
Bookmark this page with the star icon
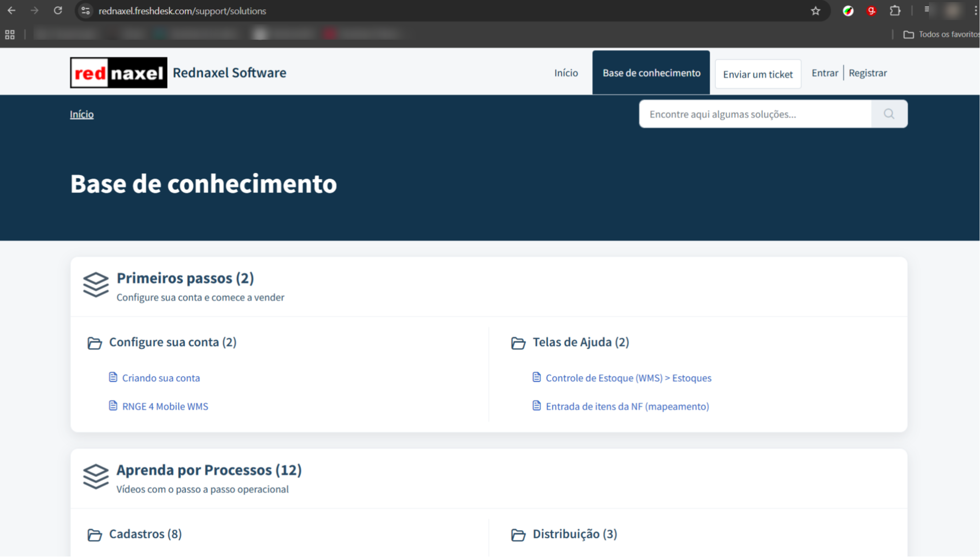pos(815,10)
